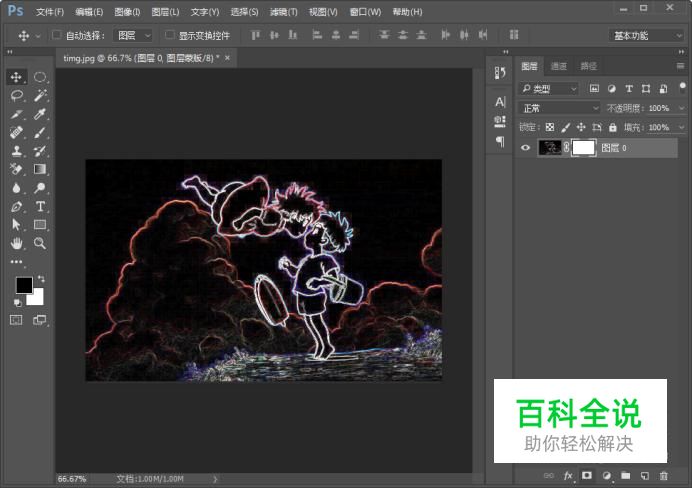This screenshot has width=692, height=488.
Task: Select the Brush tool
Action: tap(40, 132)
